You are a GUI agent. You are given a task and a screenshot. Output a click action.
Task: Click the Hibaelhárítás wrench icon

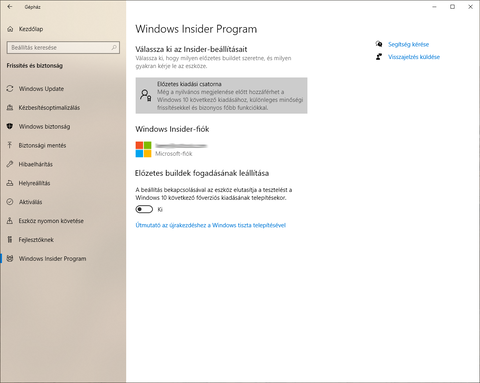tap(10, 164)
